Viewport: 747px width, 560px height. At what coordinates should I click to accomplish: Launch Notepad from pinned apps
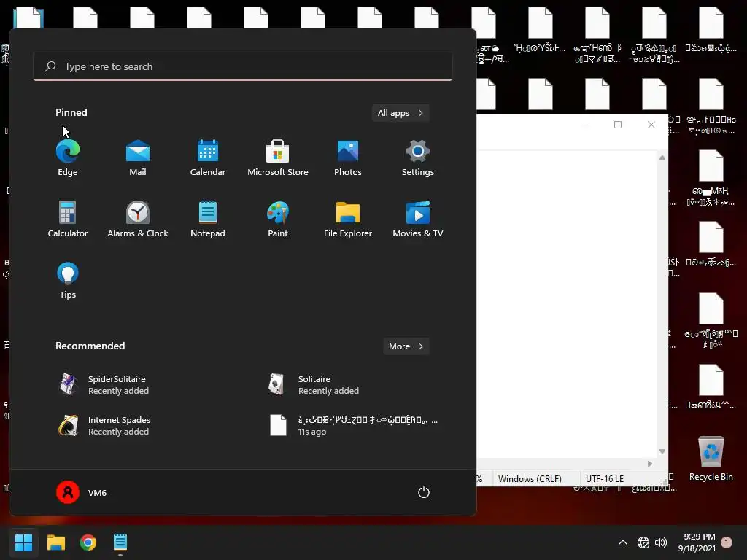point(208,219)
